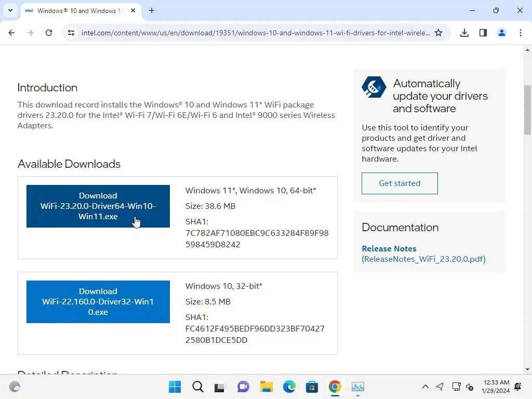Launch Microsoft Edge from taskbar

(289, 387)
